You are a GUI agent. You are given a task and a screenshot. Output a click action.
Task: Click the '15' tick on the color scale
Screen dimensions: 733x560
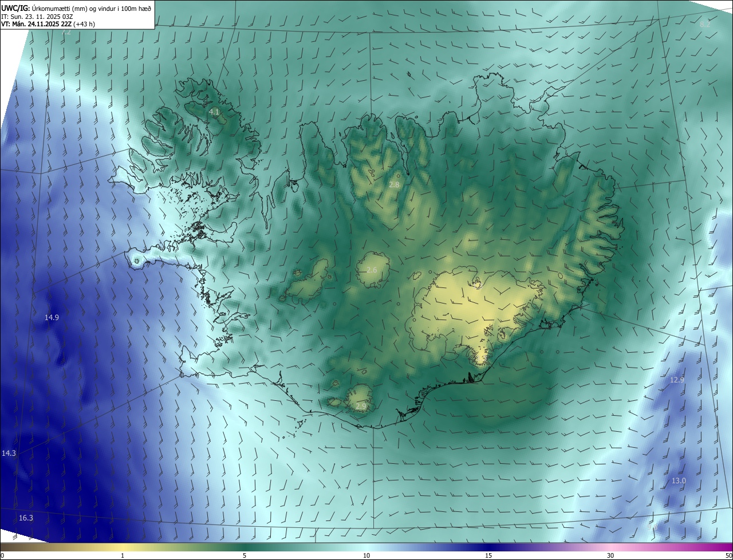(x=488, y=555)
